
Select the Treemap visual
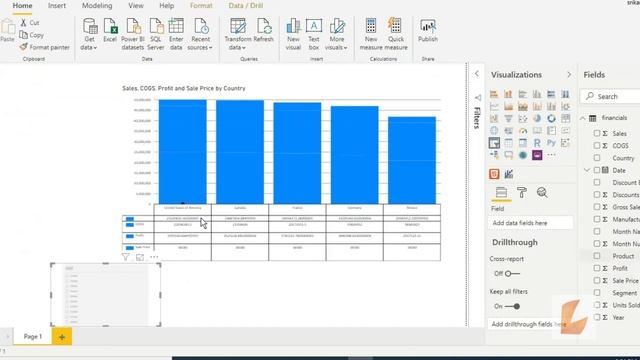565,119
